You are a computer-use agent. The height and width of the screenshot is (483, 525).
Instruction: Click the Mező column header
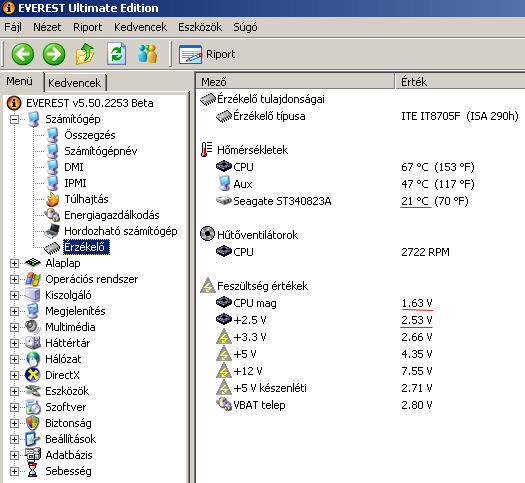(295, 82)
